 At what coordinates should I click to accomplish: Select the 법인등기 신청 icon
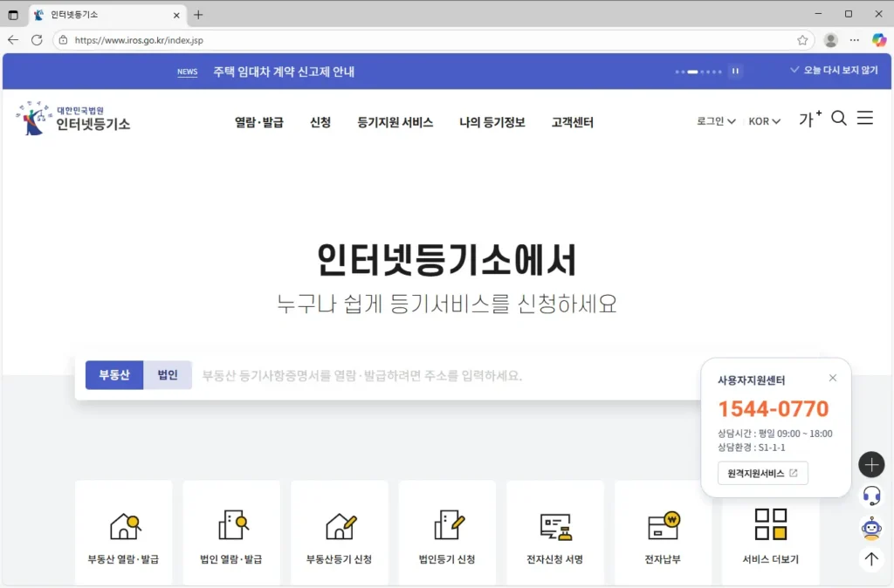tap(447, 532)
